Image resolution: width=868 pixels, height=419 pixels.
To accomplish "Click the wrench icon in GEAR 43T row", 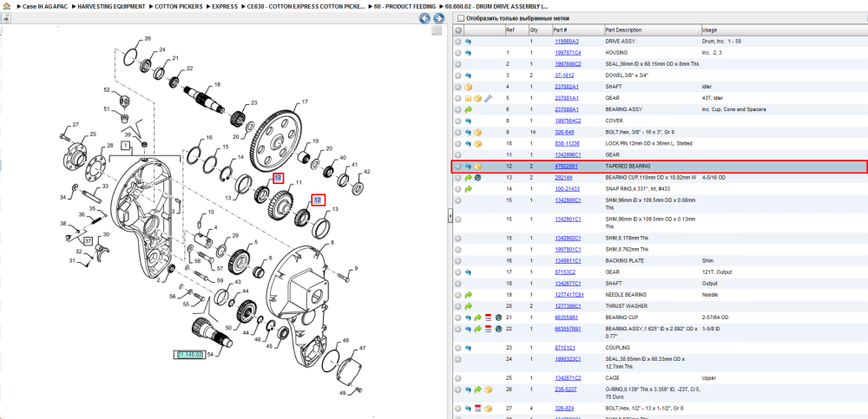I will 488,98.
